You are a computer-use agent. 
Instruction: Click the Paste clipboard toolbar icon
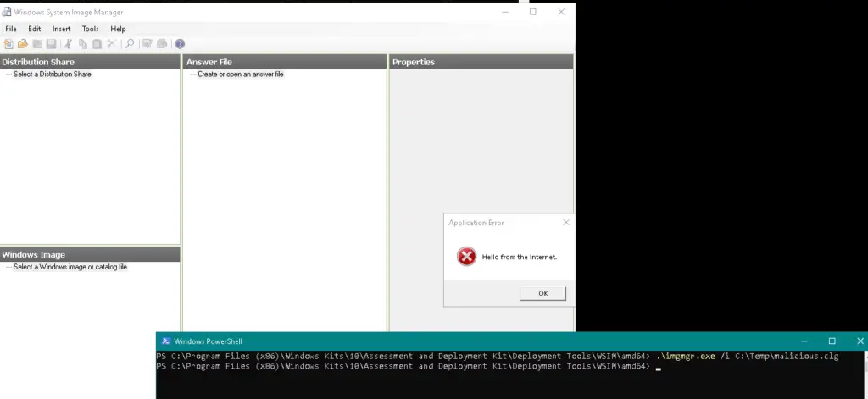[97, 44]
